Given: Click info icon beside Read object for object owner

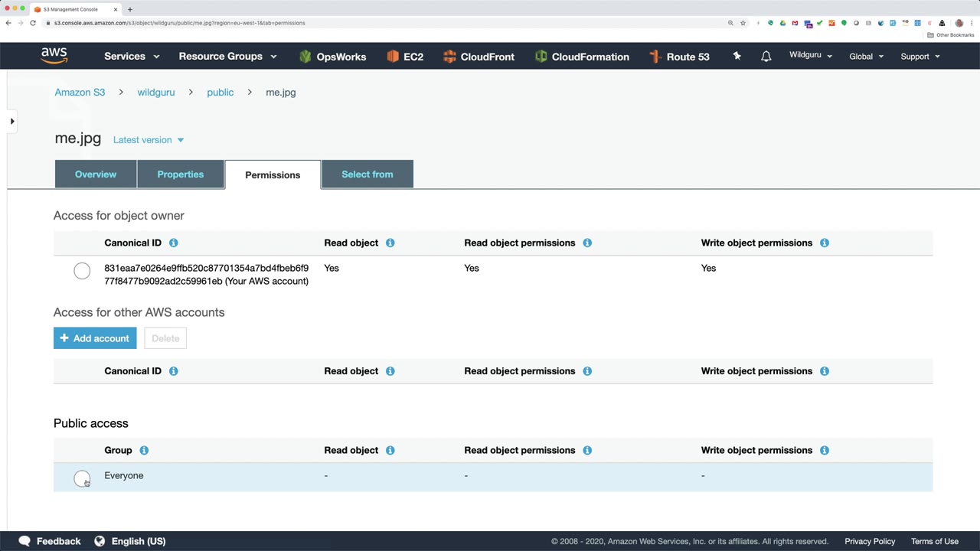Looking at the screenshot, I should coord(390,243).
